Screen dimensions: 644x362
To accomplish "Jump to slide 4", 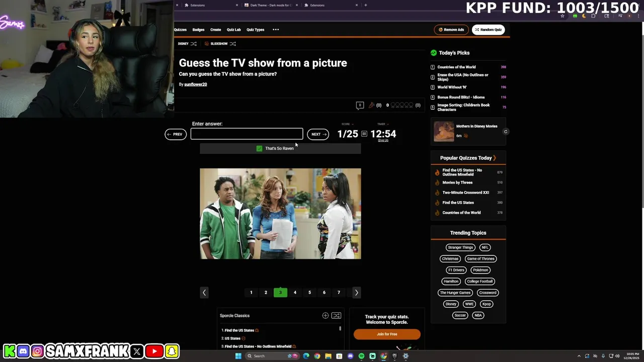I will [295, 293].
